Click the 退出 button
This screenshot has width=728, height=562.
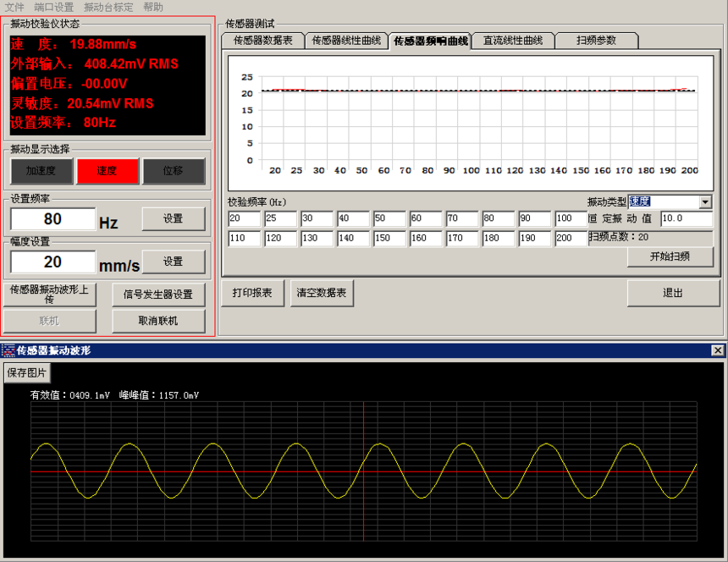673,293
